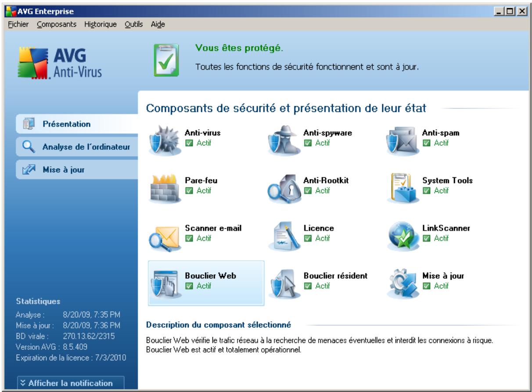
Task: Click the Actif checkmark under Anti-virus
Action: click(x=189, y=143)
